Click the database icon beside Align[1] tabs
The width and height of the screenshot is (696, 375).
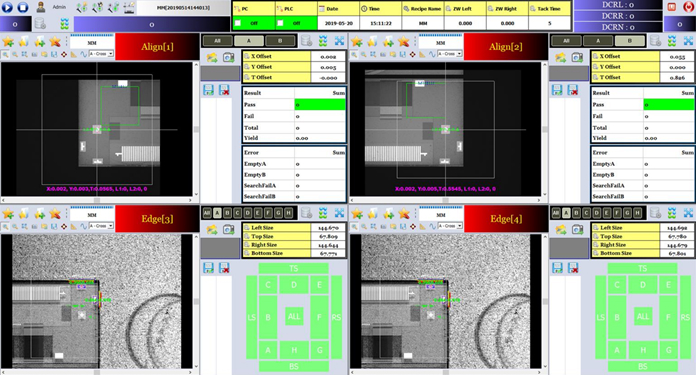pyautogui.click(x=306, y=41)
